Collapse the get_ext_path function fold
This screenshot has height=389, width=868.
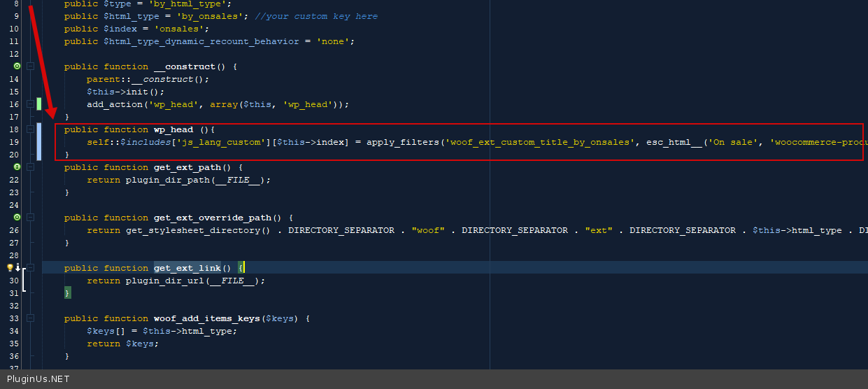pos(30,167)
